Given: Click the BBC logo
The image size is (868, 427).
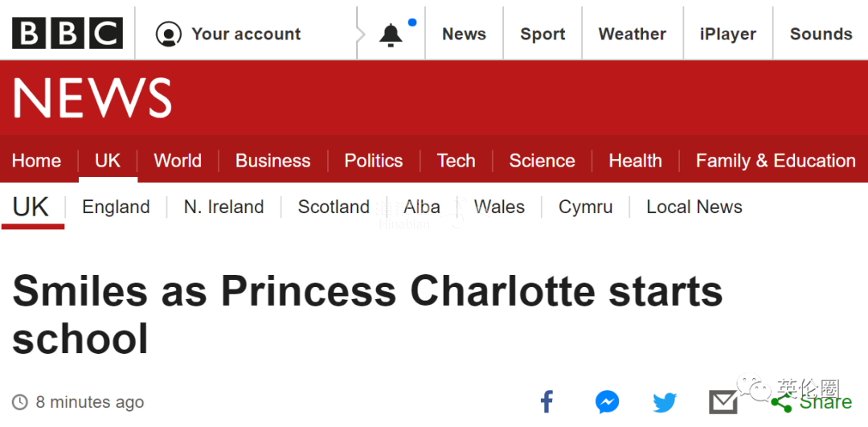Looking at the screenshot, I should (x=68, y=34).
